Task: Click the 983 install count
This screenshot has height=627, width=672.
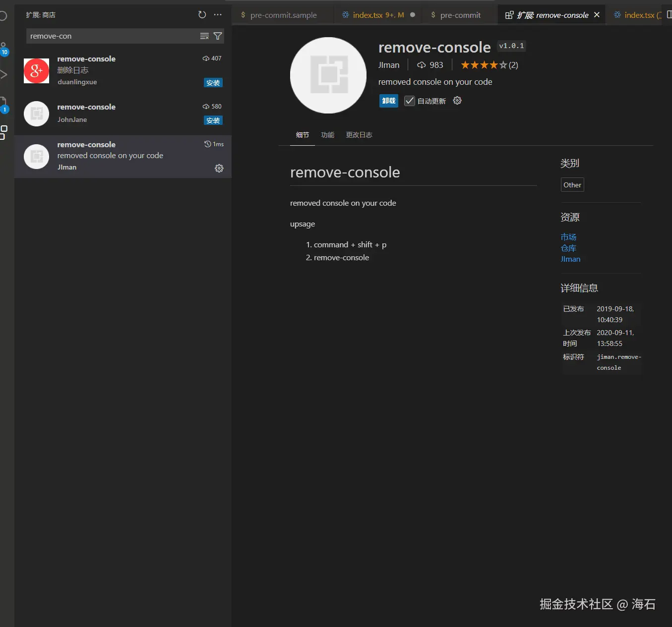Action: coord(430,65)
